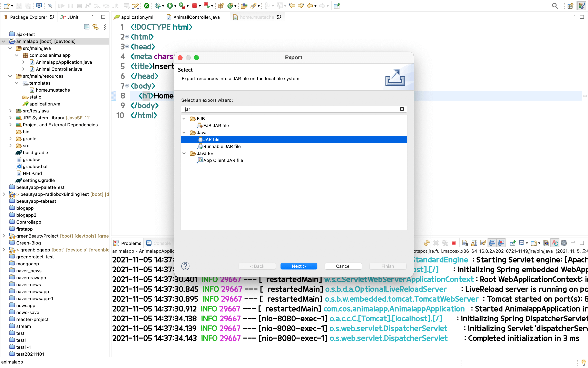Screen dimensions: 588x368
Task: Clear the export wizard filter text
Action: [402, 109]
